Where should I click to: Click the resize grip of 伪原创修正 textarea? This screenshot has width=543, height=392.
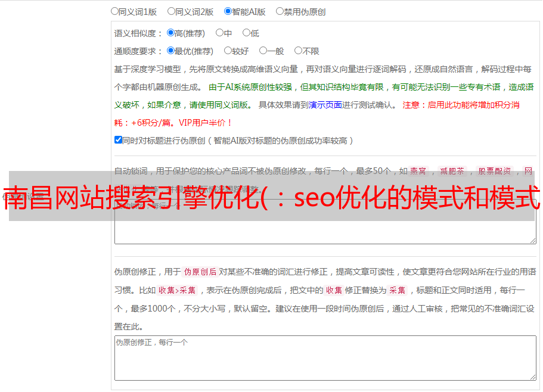[x=533, y=377]
